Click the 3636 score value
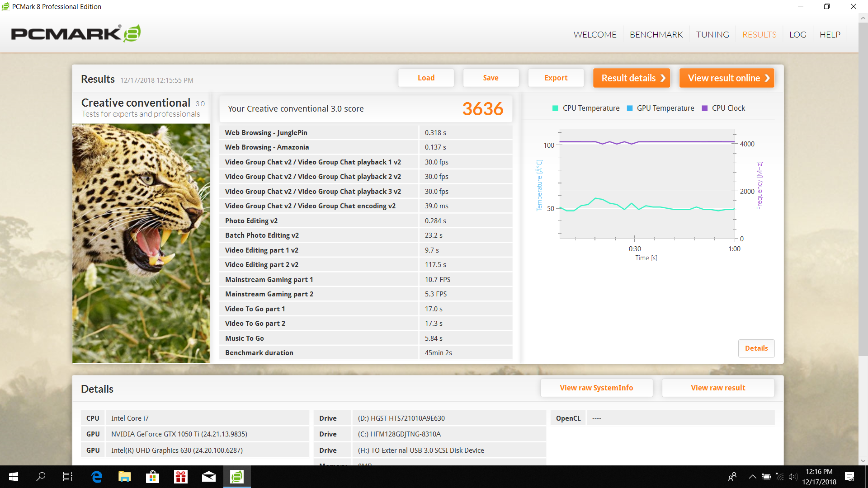Image resolution: width=868 pixels, height=488 pixels. (x=482, y=108)
